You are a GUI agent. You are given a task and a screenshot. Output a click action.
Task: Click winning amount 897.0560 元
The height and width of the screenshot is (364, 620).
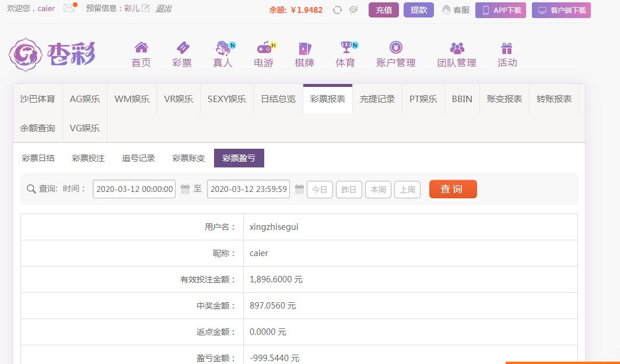click(x=272, y=306)
